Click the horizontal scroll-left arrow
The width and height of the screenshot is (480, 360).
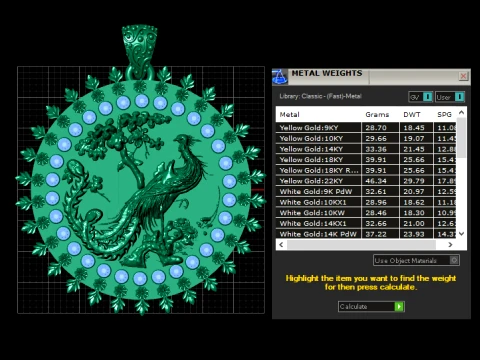click(x=281, y=245)
